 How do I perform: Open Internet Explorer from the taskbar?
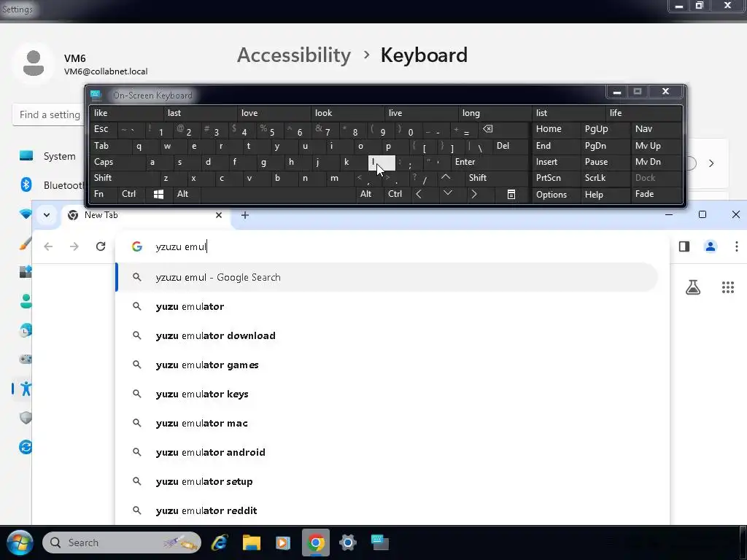[x=220, y=542]
